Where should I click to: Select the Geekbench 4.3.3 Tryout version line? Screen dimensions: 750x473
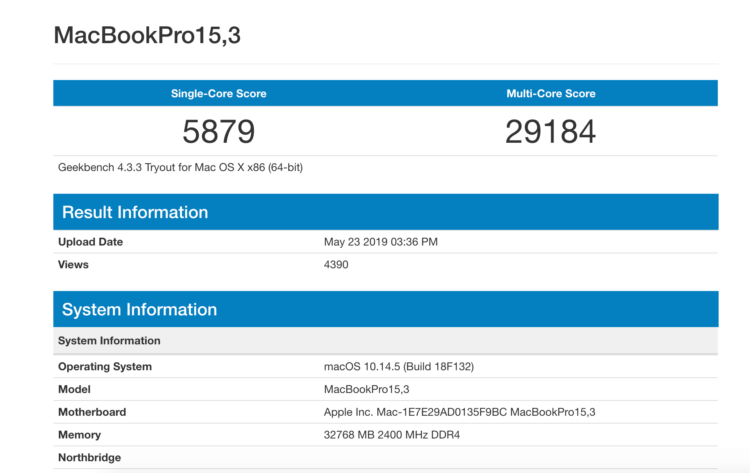pos(180,167)
